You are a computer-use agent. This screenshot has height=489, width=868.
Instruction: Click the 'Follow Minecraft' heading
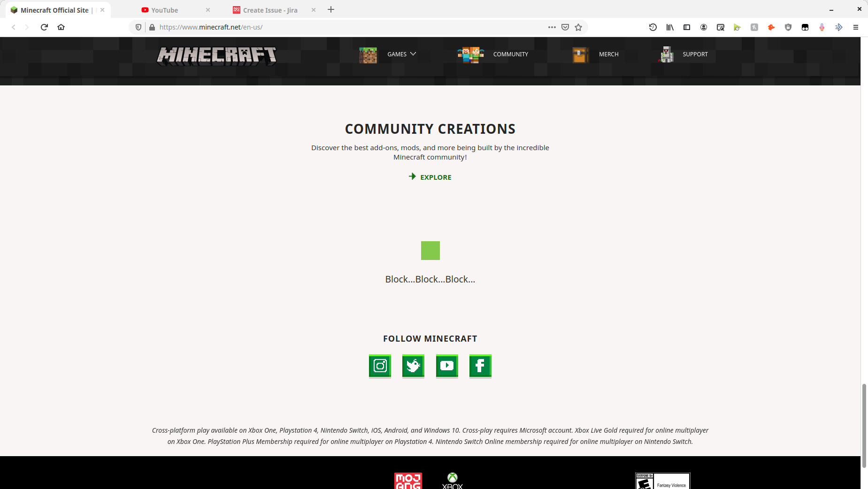(430, 338)
